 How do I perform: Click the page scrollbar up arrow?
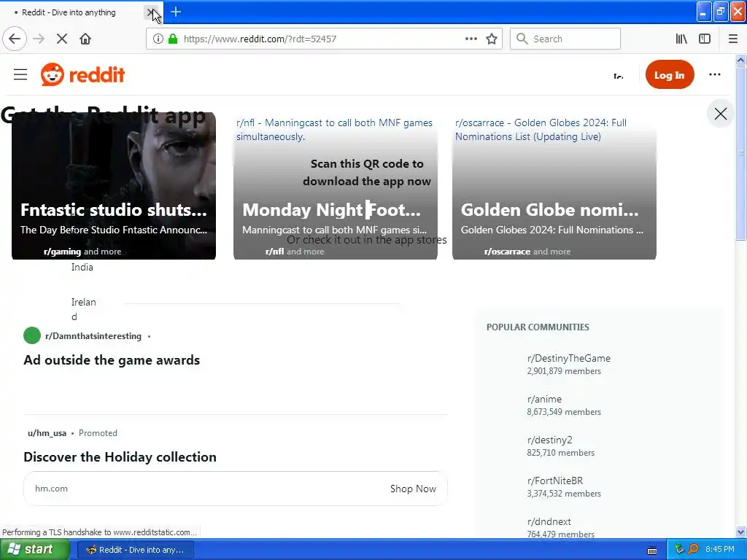coord(740,60)
